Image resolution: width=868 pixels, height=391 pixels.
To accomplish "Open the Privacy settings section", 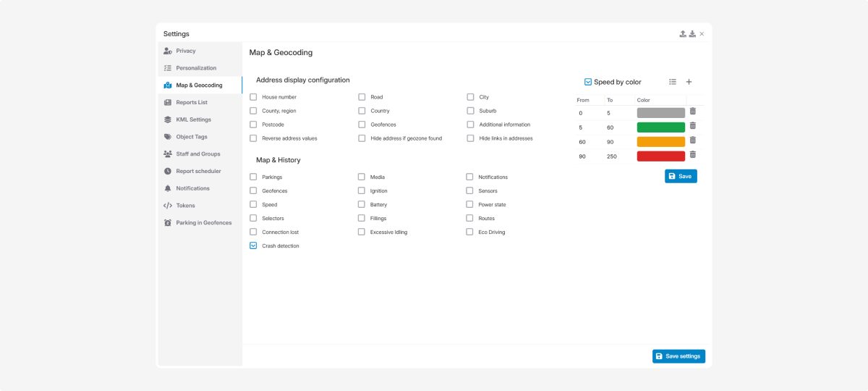I will point(186,51).
